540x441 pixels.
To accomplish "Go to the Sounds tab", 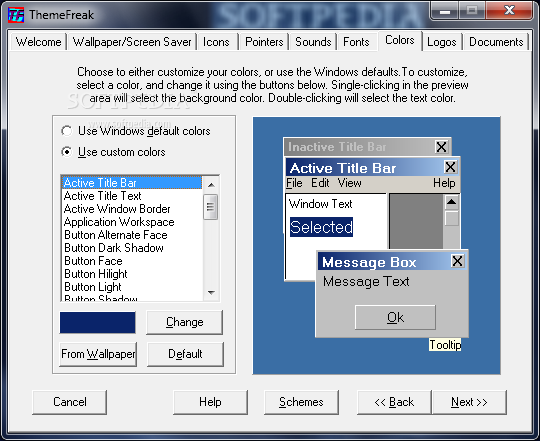I will click(x=313, y=42).
